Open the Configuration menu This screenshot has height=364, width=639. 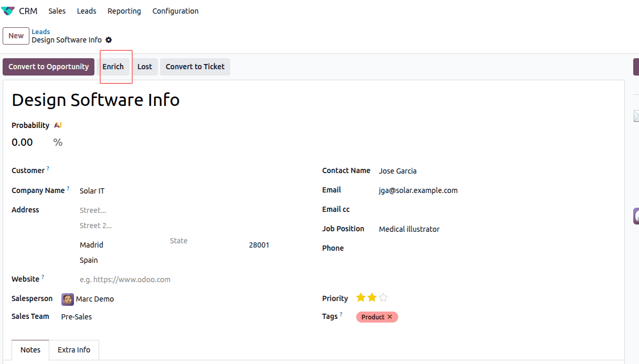point(175,11)
